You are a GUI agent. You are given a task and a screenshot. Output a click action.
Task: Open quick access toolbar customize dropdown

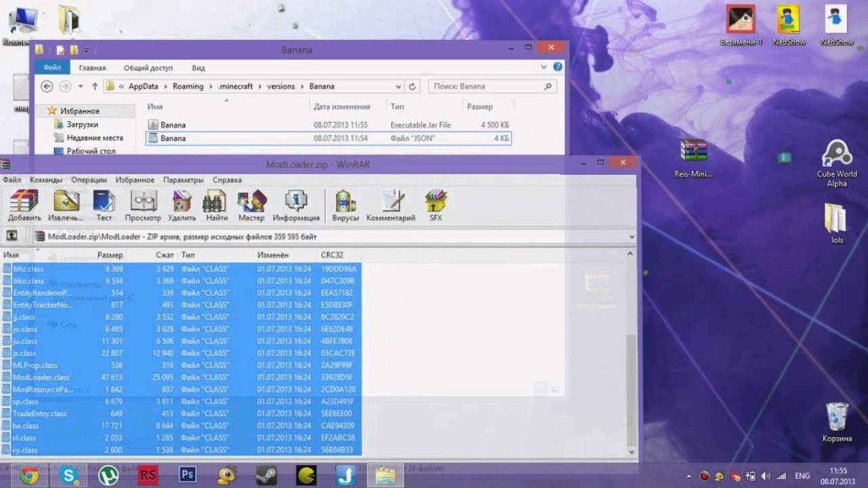coord(87,50)
